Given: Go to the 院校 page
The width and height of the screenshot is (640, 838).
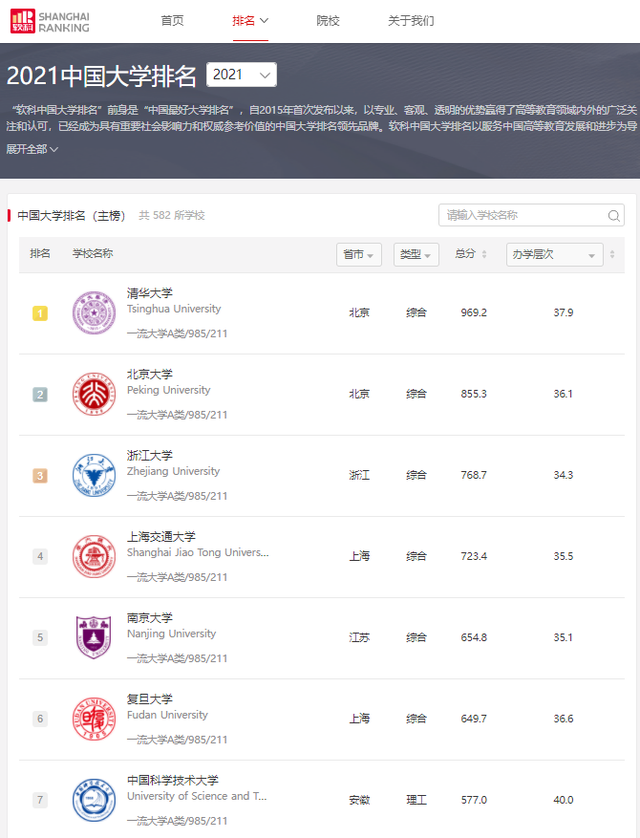Looking at the screenshot, I should click(x=327, y=21).
